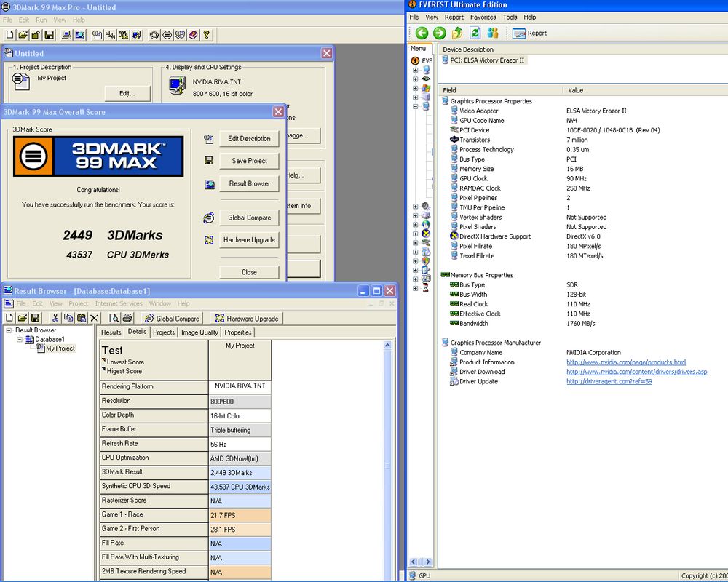Open the nvidia.com products Product Information link
The image size is (728, 582).
click(626, 362)
